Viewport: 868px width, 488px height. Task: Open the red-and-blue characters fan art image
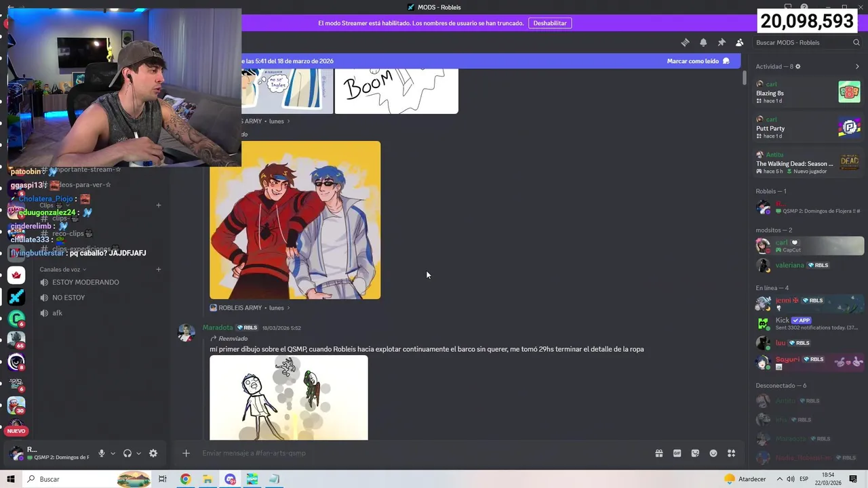[x=295, y=220]
